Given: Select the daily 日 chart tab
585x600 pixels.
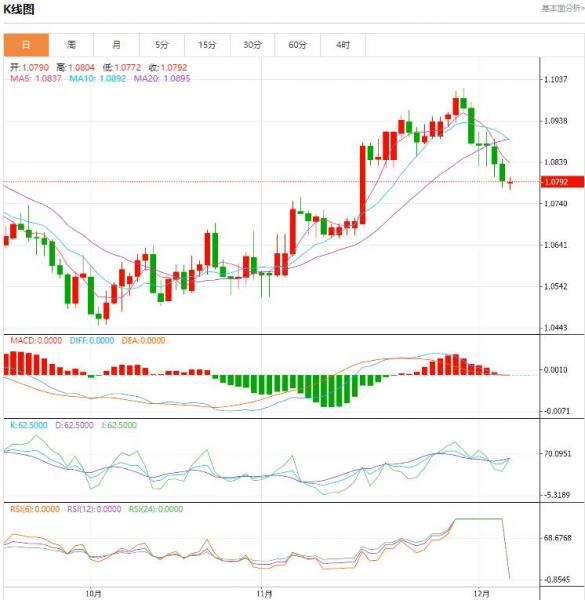Looking at the screenshot, I should pos(26,45).
